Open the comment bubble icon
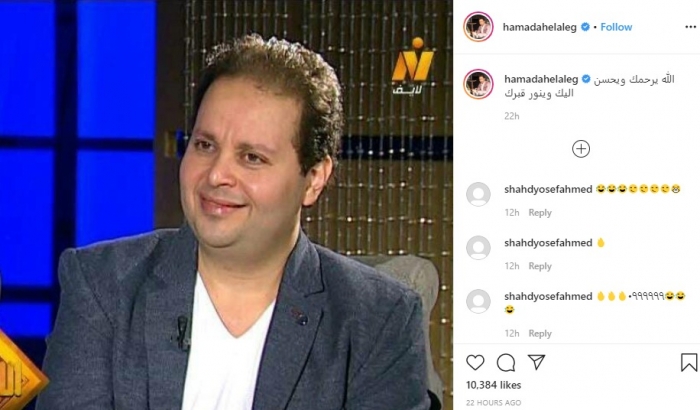The width and height of the screenshot is (700, 410). click(506, 363)
